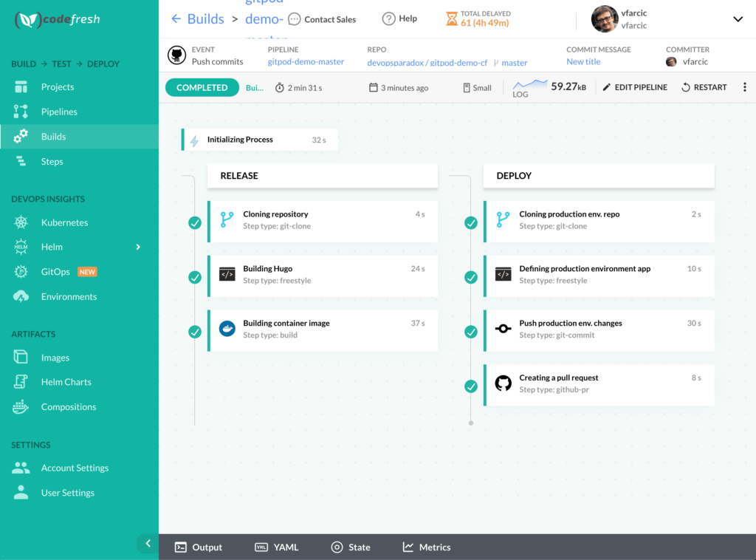756x560 pixels.
Task: Open the New title commit message
Action: click(x=583, y=62)
